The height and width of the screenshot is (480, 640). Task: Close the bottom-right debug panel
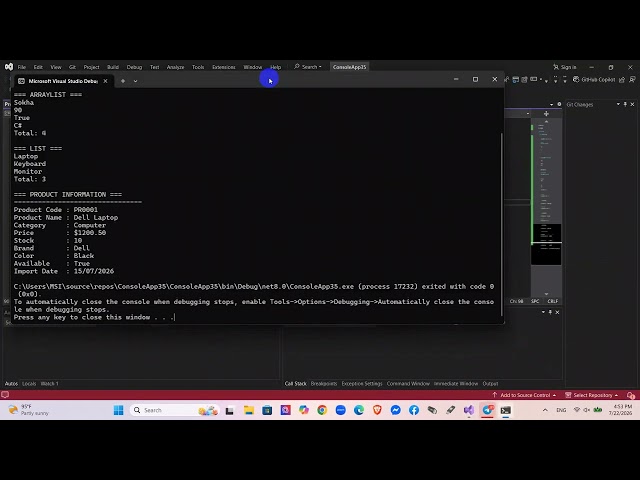(557, 312)
